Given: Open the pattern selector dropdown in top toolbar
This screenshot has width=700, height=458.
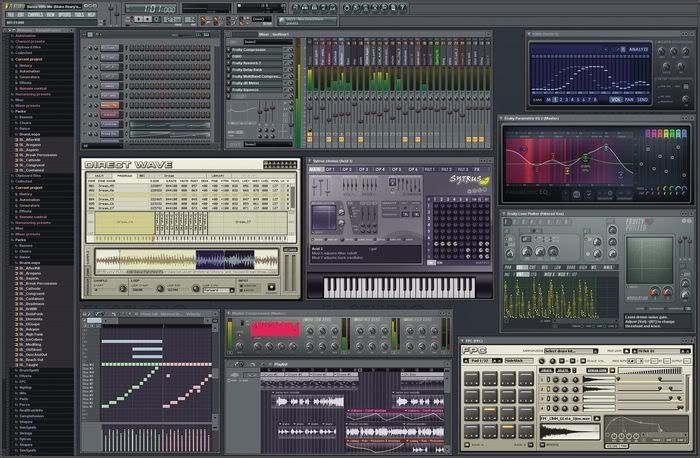Looking at the screenshot, I should 261,19.
